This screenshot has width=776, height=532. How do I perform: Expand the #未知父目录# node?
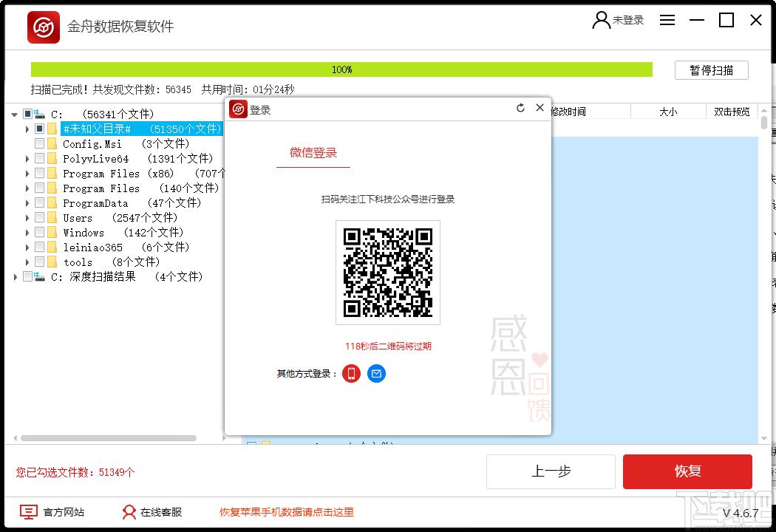tap(27, 129)
